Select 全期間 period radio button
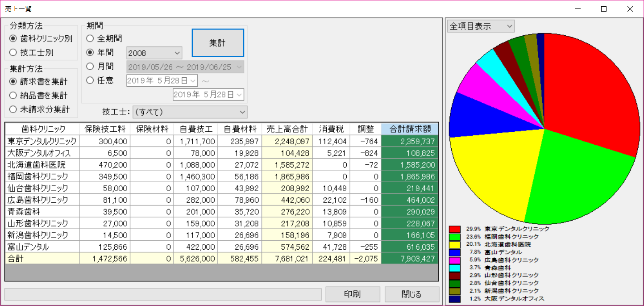 click(x=90, y=39)
